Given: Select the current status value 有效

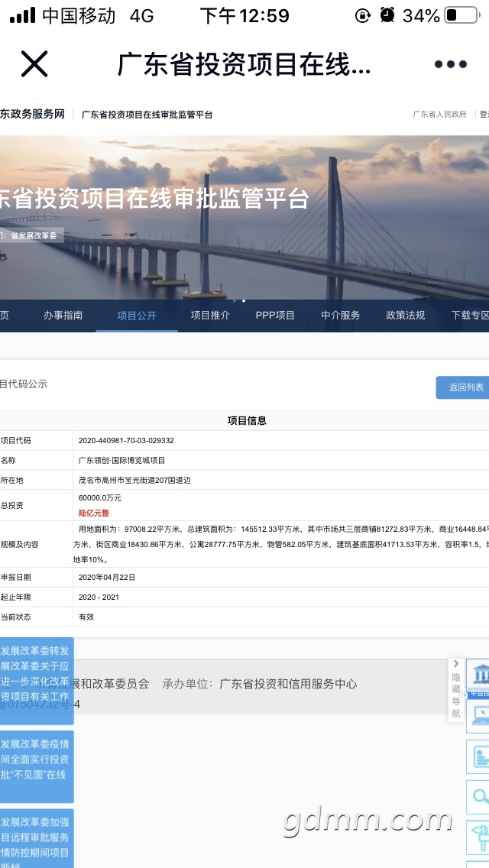Looking at the screenshot, I should 86,616.
